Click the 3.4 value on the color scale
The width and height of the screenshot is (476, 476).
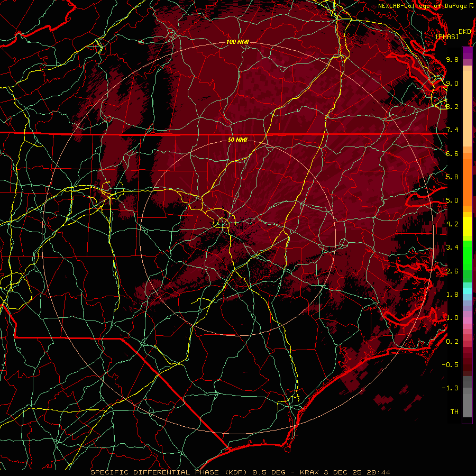452,248
